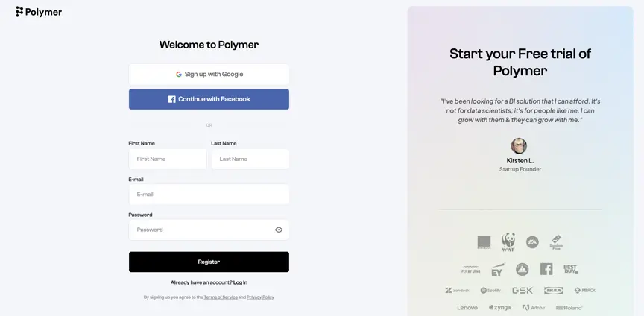Viewport: 644px width, 316px height.
Task: Click the EA logo
Action: (532, 242)
